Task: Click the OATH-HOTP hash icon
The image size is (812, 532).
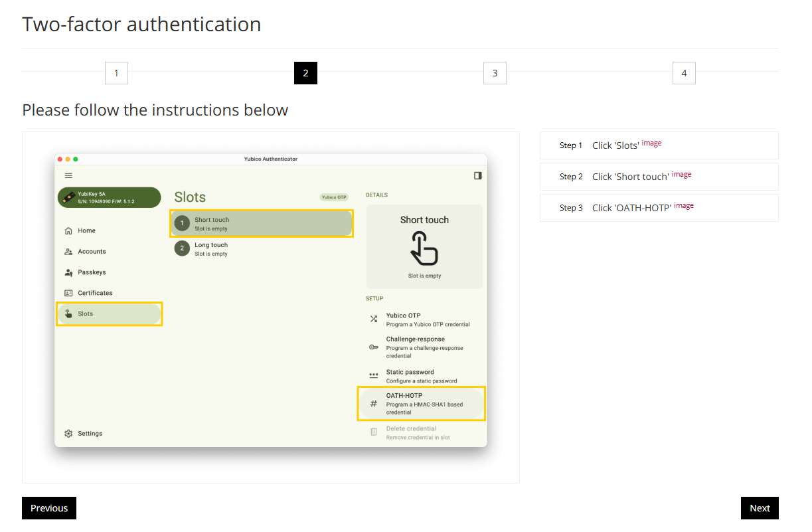Action: tap(374, 404)
